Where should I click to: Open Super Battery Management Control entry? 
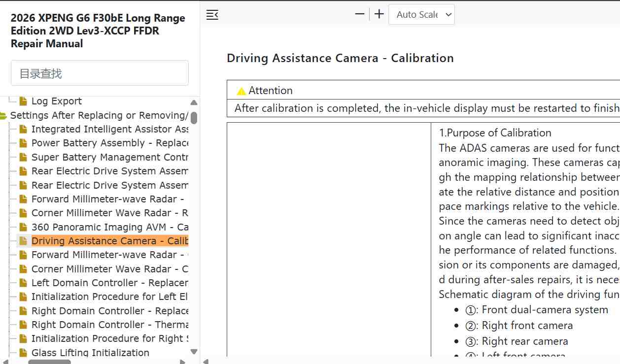110,157
